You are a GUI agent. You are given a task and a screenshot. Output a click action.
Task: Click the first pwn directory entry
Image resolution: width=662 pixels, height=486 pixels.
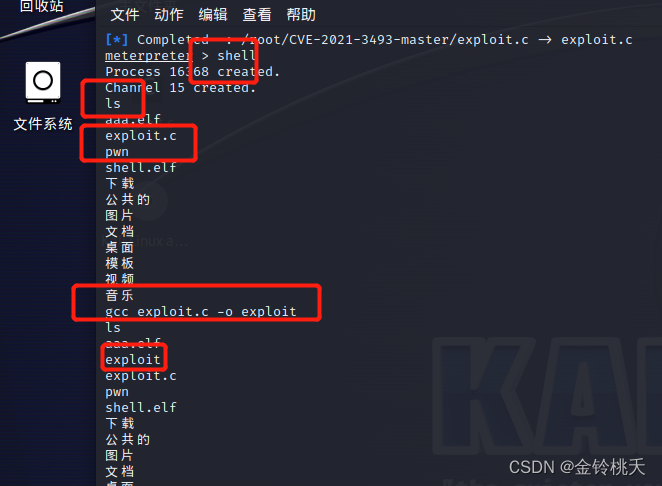tap(117, 152)
